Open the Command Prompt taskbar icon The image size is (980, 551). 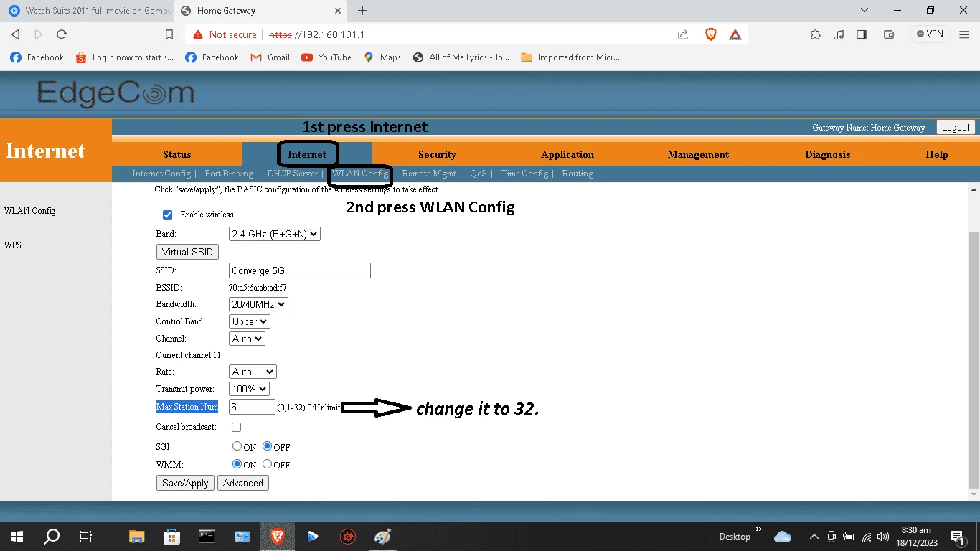tap(207, 536)
